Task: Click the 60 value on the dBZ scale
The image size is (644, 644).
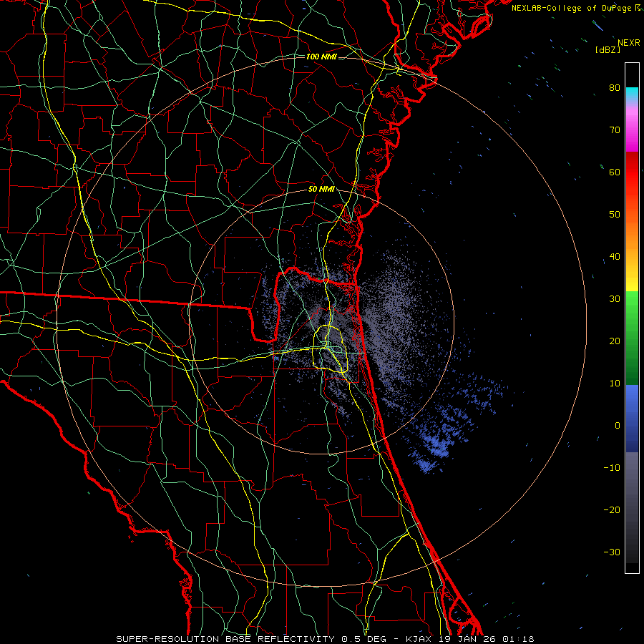Action: point(615,172)
